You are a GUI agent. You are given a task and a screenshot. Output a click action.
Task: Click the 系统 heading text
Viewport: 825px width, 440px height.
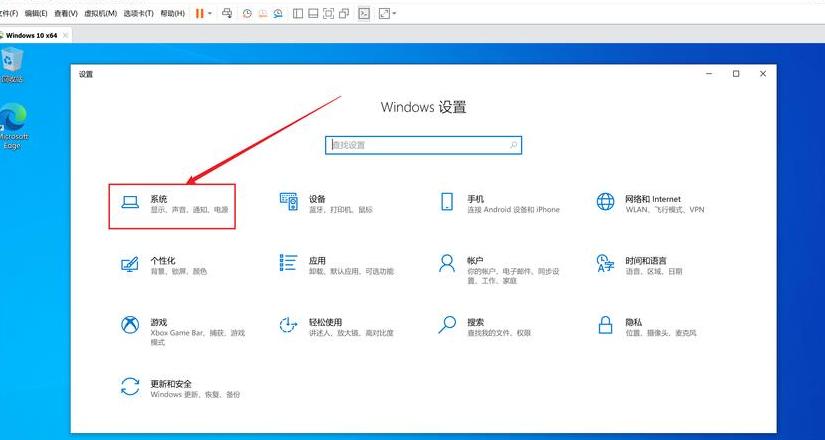(x=159, y=199)
